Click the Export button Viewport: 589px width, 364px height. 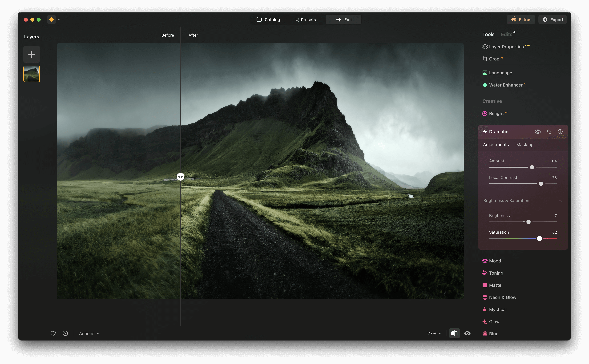(x=552, y=20)
